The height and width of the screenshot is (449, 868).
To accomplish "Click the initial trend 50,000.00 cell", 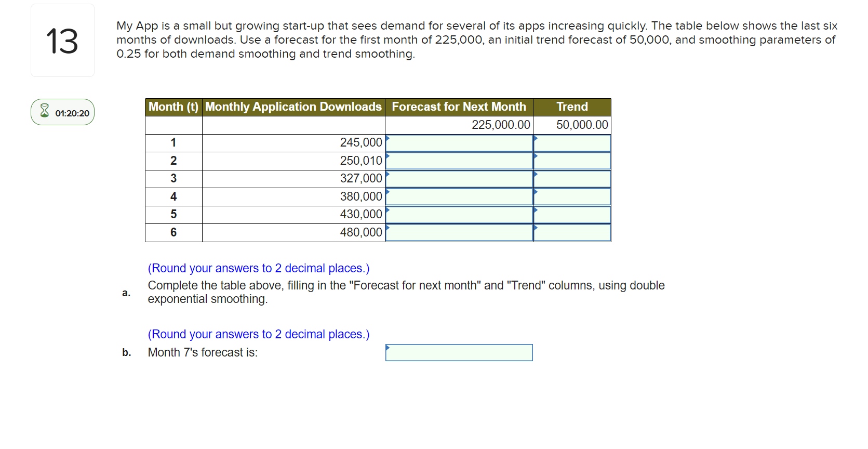I will click(x=572, y=125).
